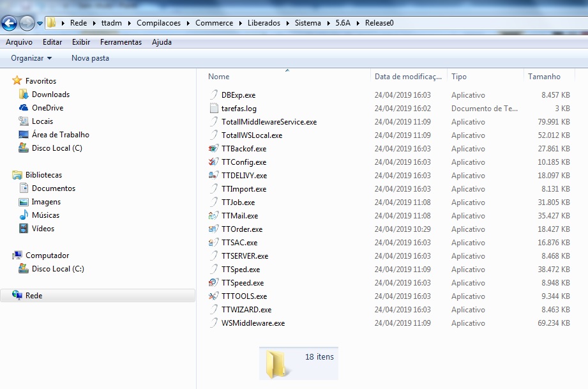Click the OneDrive cloud icon

point(24,108)
